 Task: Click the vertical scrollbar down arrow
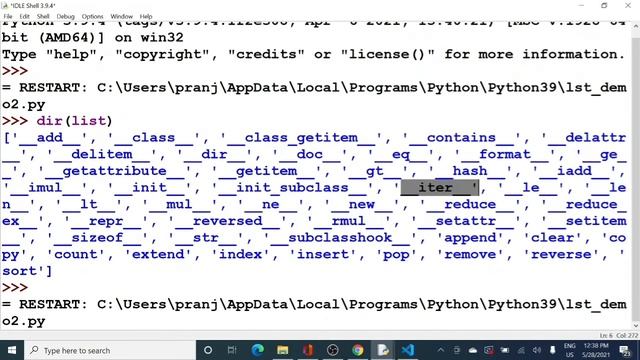click(x=636, y=326)
